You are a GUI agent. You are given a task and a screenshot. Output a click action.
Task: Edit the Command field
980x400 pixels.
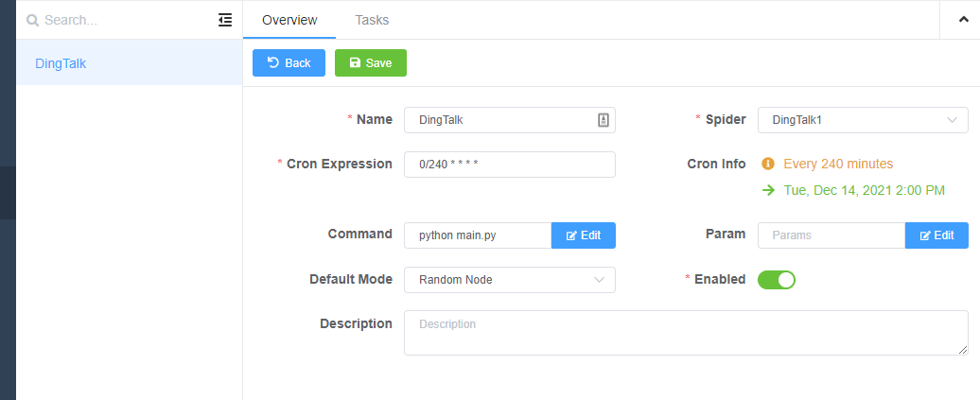583,235
